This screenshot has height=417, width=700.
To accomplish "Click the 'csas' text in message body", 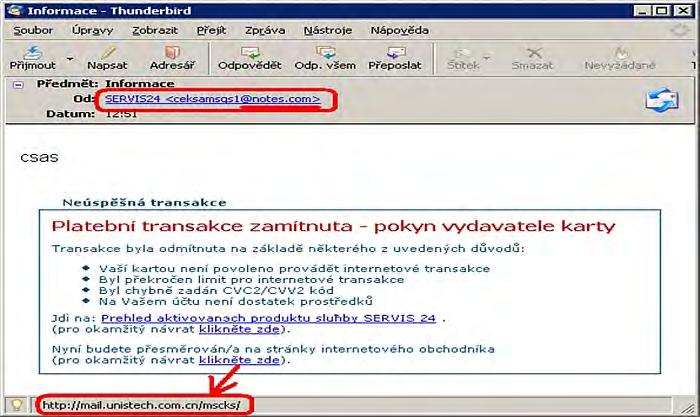I will point(39,157).
